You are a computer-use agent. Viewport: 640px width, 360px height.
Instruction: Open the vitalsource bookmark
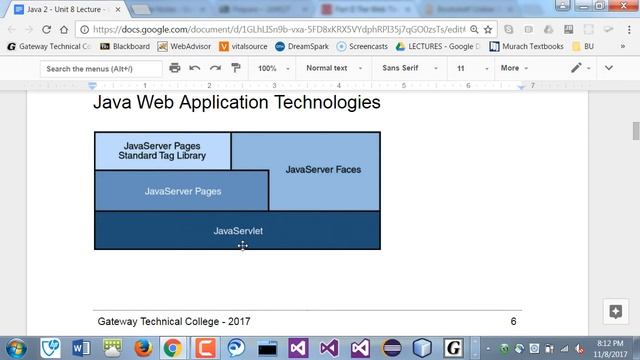click(x=243, y=47)
